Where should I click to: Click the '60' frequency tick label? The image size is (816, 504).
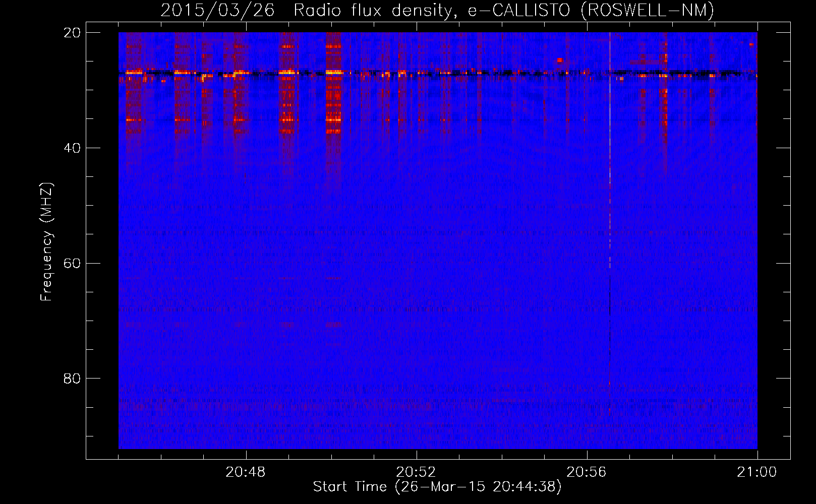(x=72, y=263)
